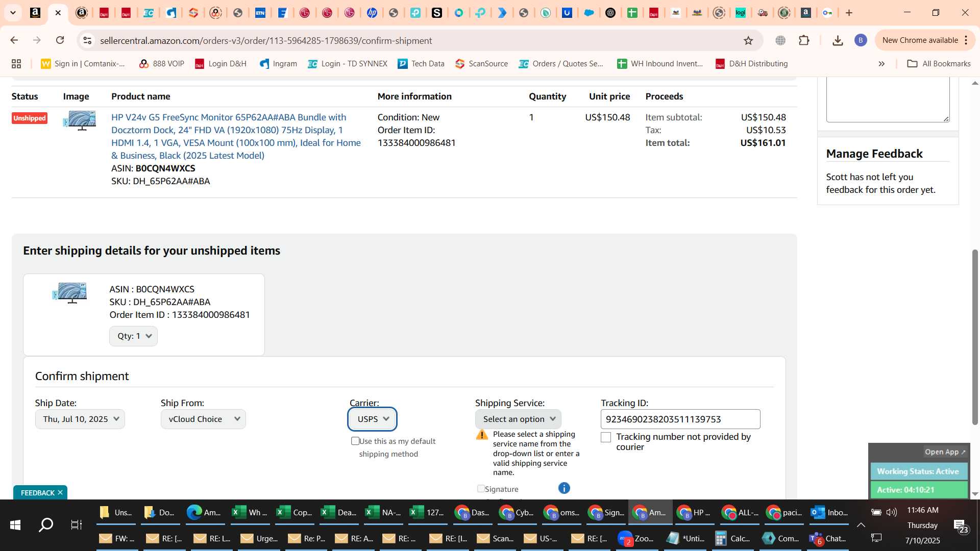
Task: Open the Sign in | Comtanix bookmark
Action: (x=83, y=64)
